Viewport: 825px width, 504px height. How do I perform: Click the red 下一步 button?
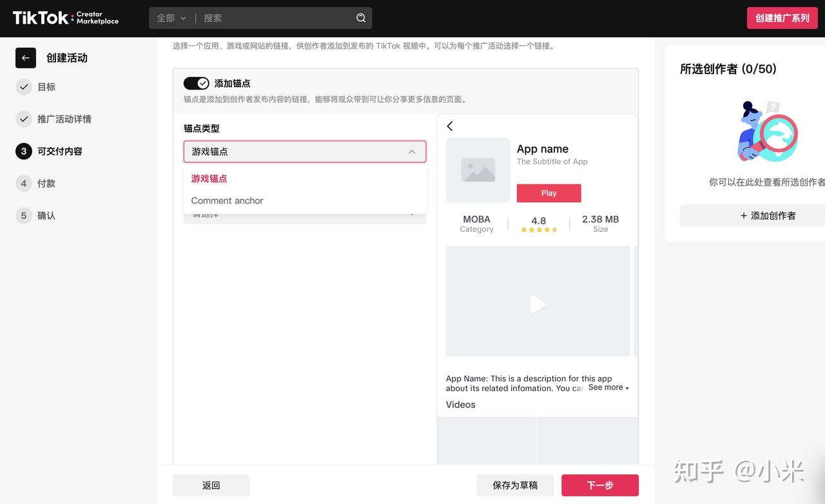click(x=600, y=485)
